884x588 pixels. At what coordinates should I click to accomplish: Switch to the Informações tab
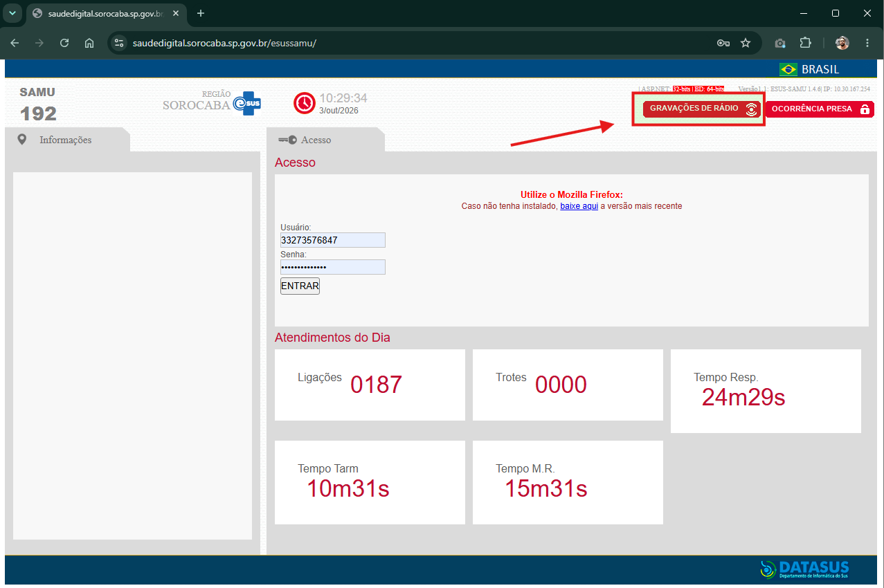click(x=66, y=140)
